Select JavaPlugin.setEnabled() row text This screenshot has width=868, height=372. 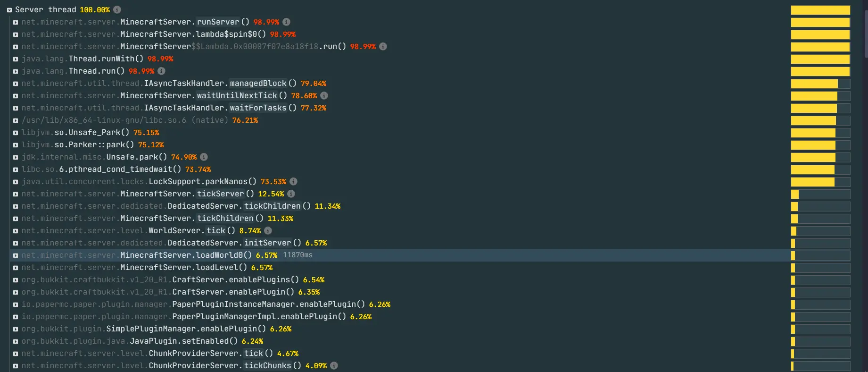point(130,341)
